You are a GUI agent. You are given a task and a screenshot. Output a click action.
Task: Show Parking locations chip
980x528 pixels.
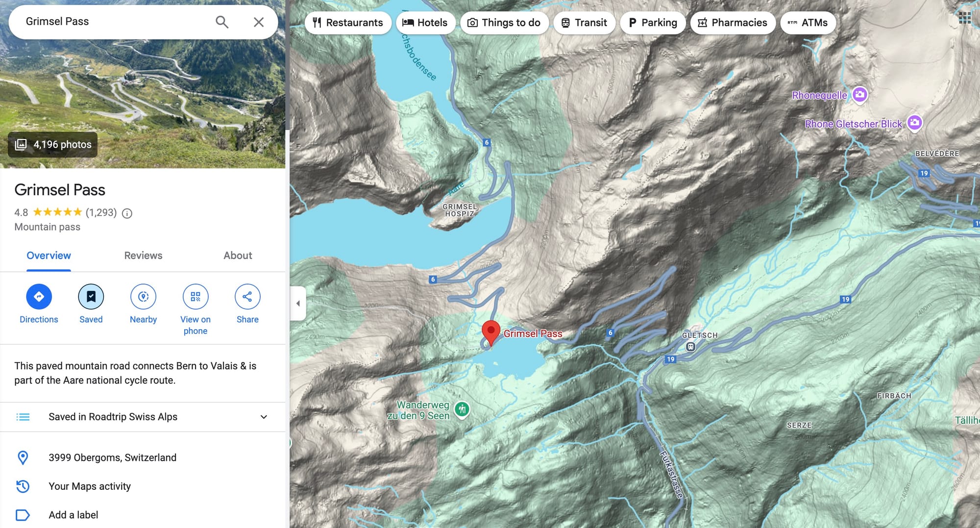653,23
